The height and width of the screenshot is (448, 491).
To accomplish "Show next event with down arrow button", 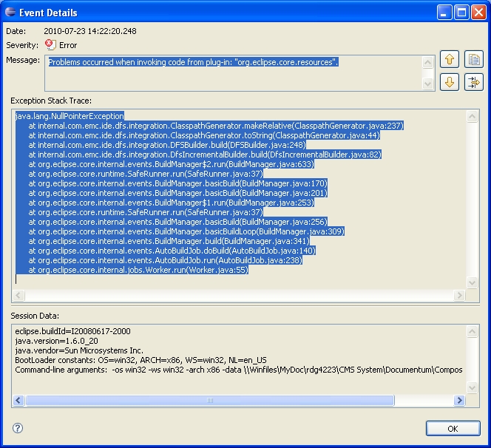I will point(450,82).
